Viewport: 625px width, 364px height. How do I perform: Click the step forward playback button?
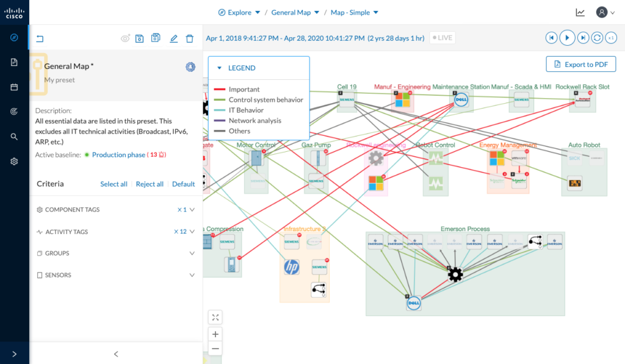pyautogui.click(x=583, y=38)
